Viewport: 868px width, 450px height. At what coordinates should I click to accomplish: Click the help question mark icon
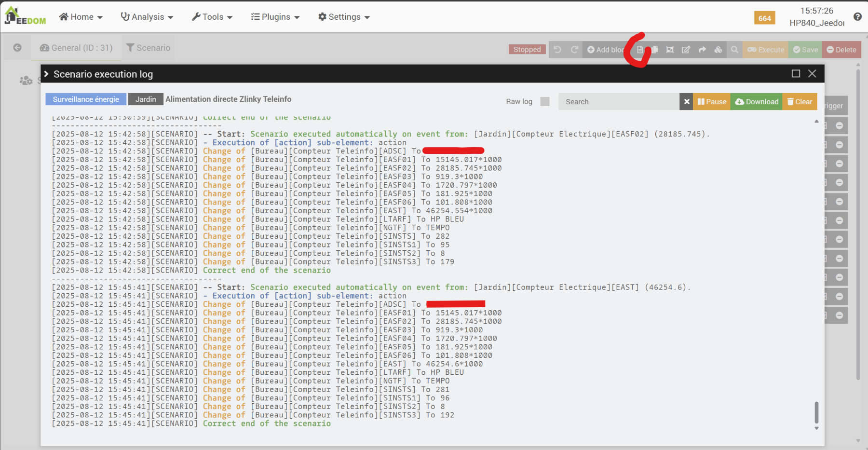857,17
